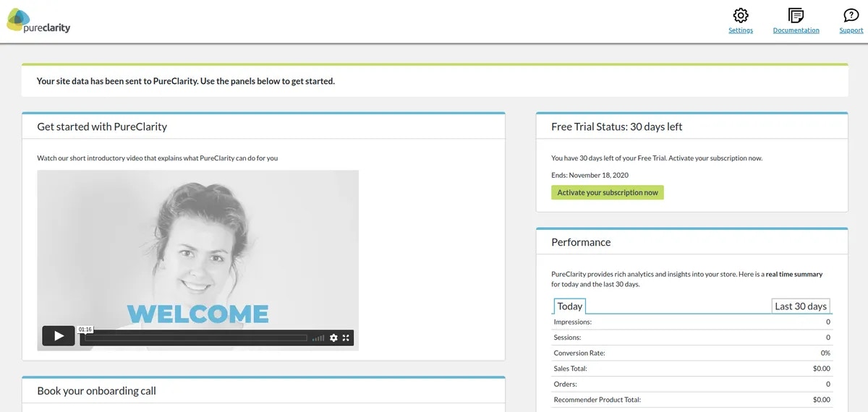Play the welcome video
Image resolution: width=868 pixels, height=412 pixels.
click(x=59, y=336)
